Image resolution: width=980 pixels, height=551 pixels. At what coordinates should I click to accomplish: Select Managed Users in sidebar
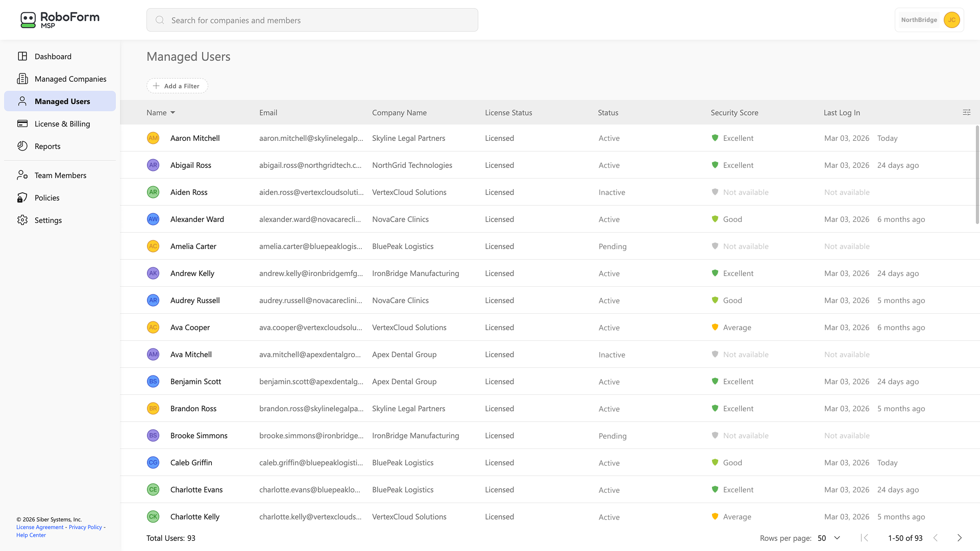[60, 101]
